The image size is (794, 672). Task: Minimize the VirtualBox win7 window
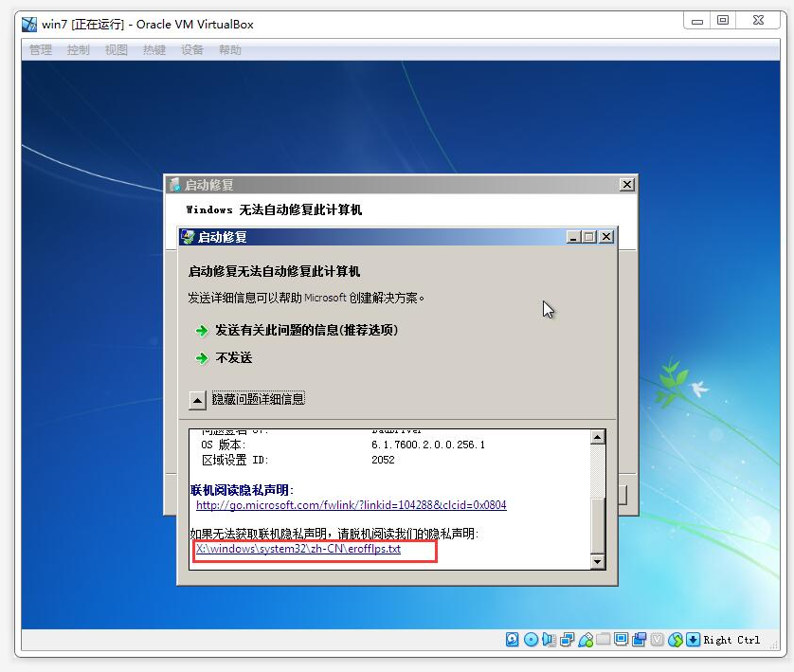(x=697, y=21)
